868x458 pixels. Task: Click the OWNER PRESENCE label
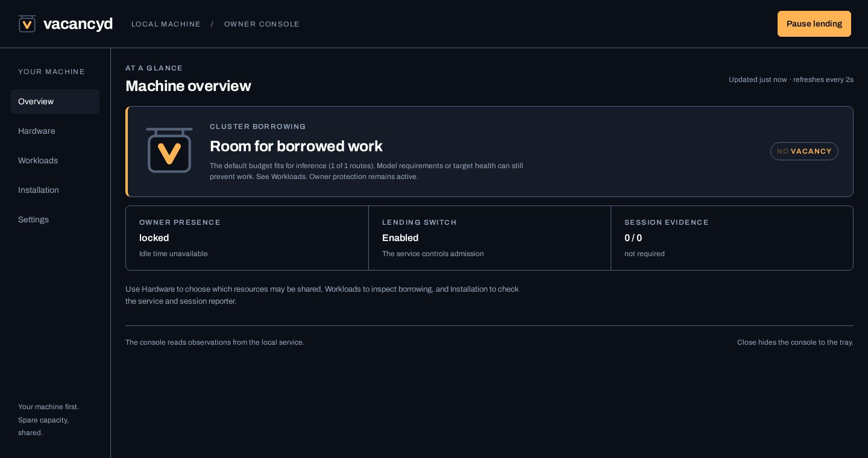click(180, 222)
